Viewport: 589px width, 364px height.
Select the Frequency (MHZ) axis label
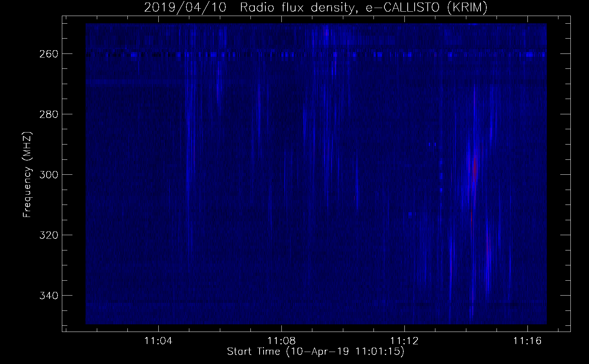[x=27, y=174]
